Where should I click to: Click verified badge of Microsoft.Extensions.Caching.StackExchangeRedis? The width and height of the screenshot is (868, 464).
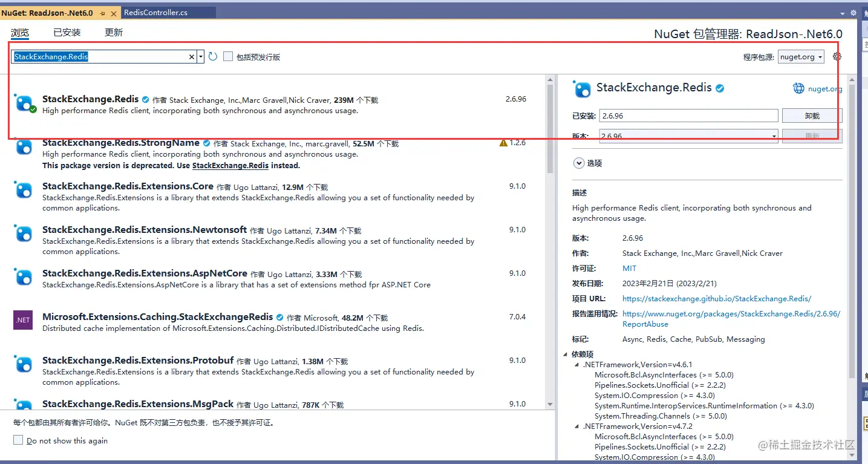(x=279, y=317)
